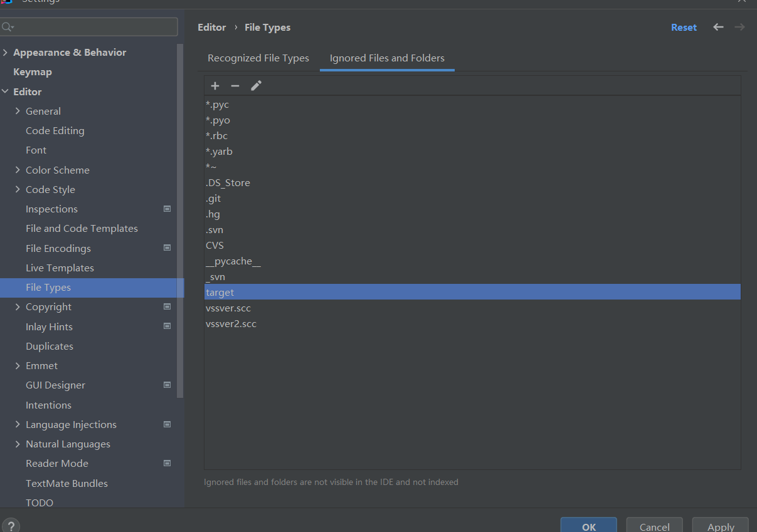Image resolution: width=757 pixels, height=532 pixels.
Task: Expand the Code Style node
Action: coord(18,189)
